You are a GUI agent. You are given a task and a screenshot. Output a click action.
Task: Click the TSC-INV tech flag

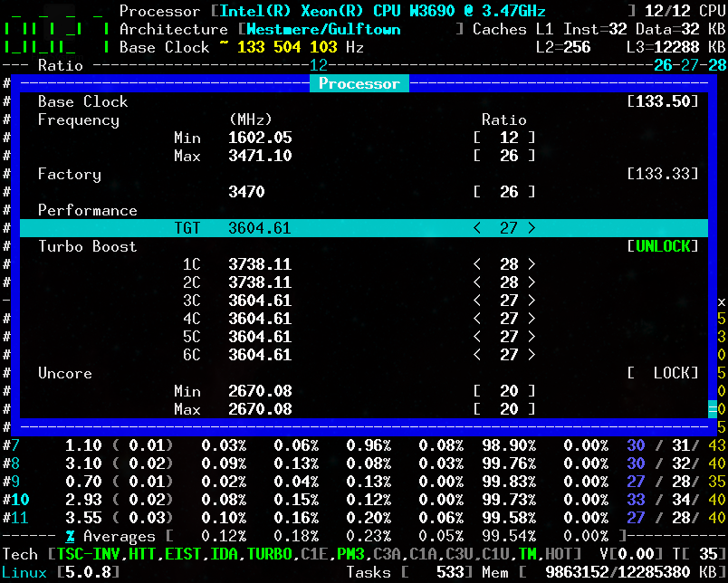click(x=88, y=554)
